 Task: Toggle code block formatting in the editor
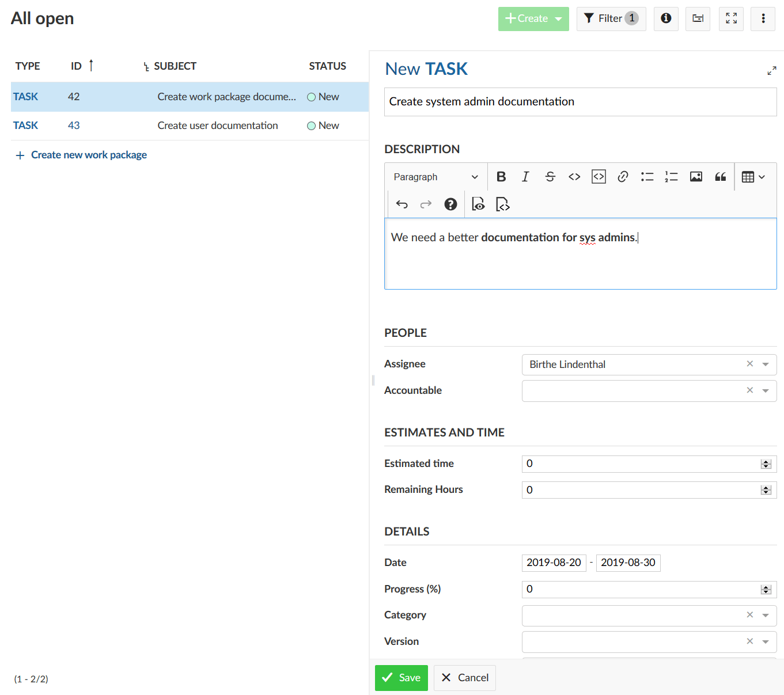599,177
